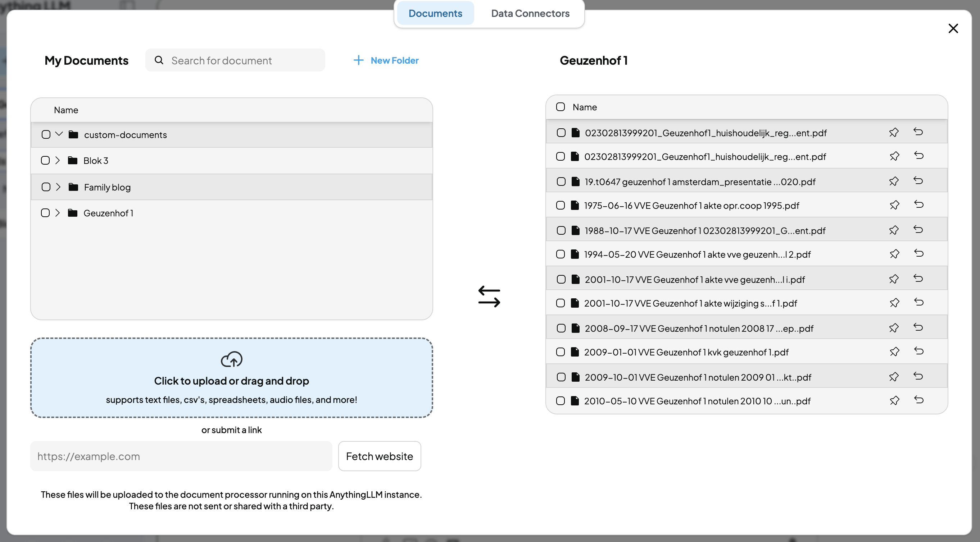The image size is (980, 542).
Task: Expand the Blok 3 folder
Action: point(58,160)
